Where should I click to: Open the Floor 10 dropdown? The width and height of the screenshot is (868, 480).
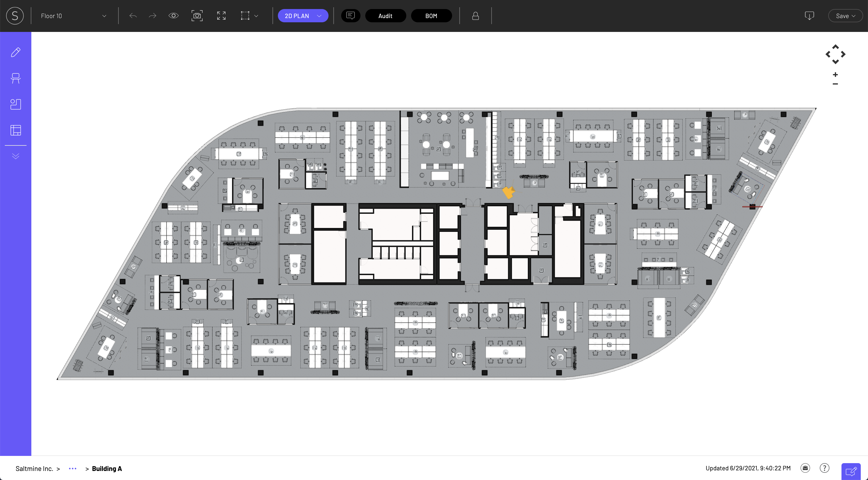(x=73, y=16)
